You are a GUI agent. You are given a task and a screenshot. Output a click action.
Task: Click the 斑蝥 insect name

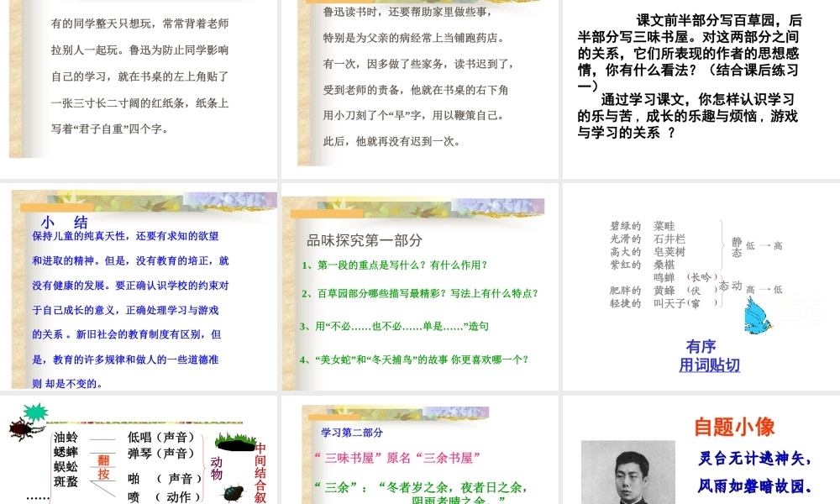tap(66, 481)
